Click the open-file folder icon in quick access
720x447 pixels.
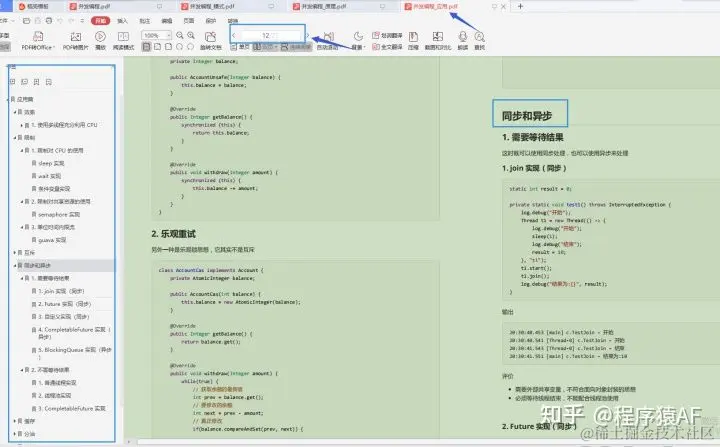(26, 21)
